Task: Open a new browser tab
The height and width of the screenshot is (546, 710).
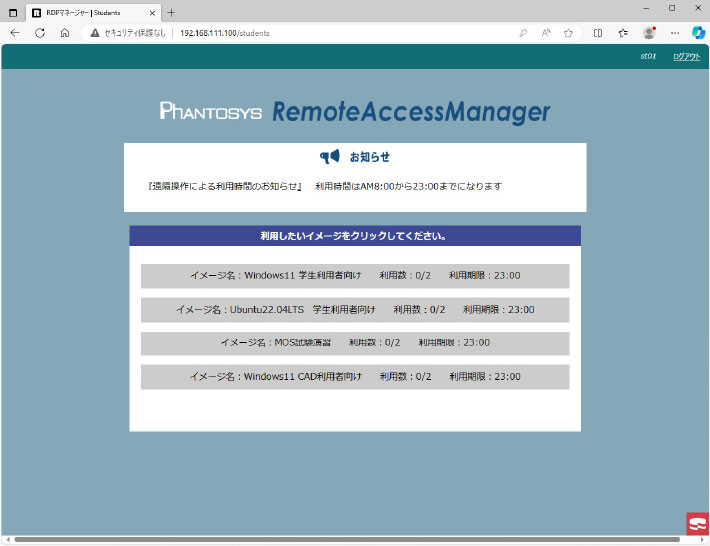Action: 171,13
